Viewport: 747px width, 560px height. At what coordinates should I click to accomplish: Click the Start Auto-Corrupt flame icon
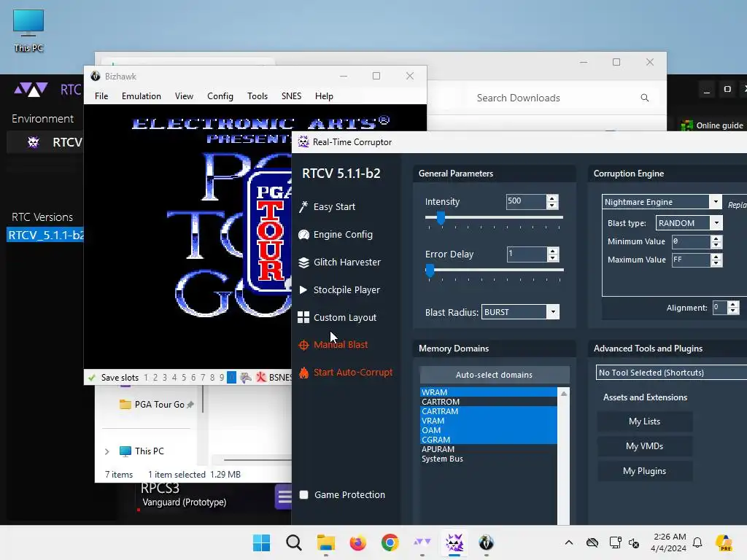tap(303, 373)
